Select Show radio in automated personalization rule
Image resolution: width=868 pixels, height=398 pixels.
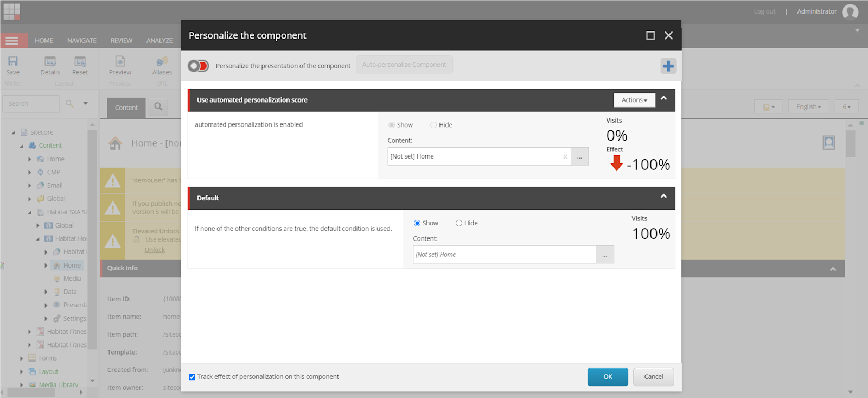tap(391, 125)
